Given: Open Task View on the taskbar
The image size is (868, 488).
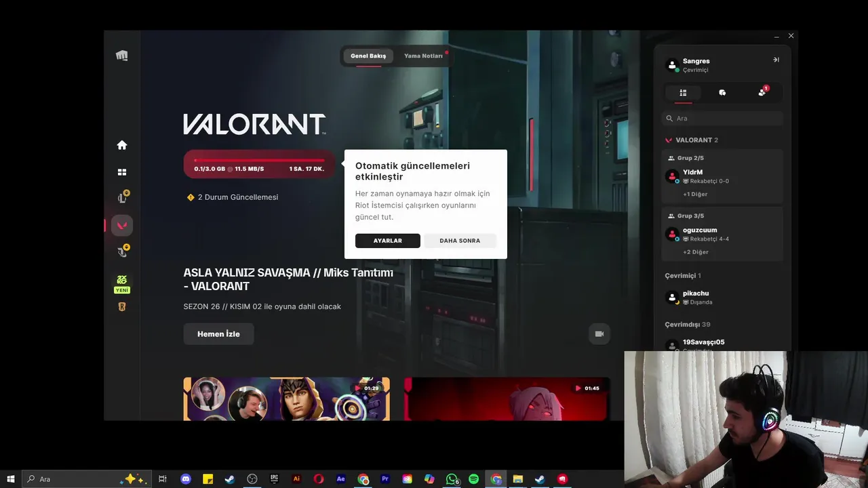Looking at the screenshot, I should 163,479.
